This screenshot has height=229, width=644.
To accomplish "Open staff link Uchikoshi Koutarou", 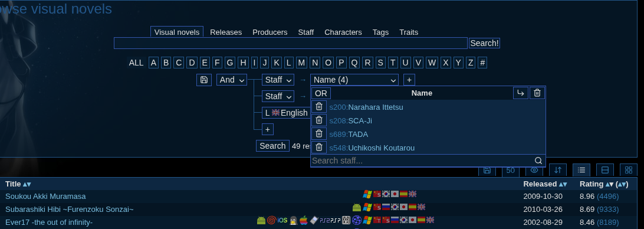I will coord(381,148).
